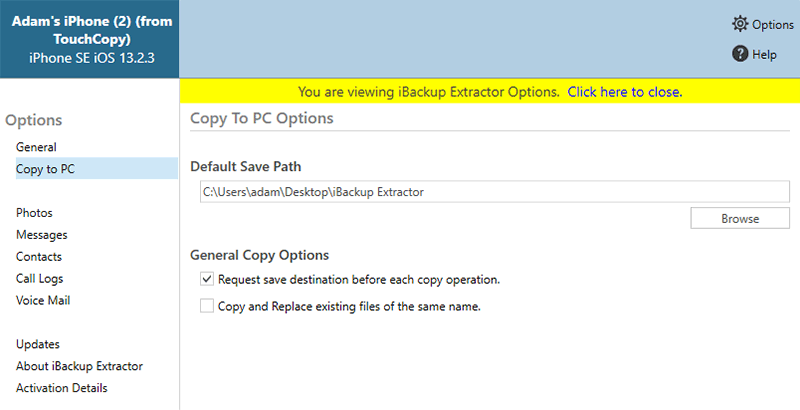
Task: Click the Options text label at top right
Action: pyautogui.click(x=772, y=24)
